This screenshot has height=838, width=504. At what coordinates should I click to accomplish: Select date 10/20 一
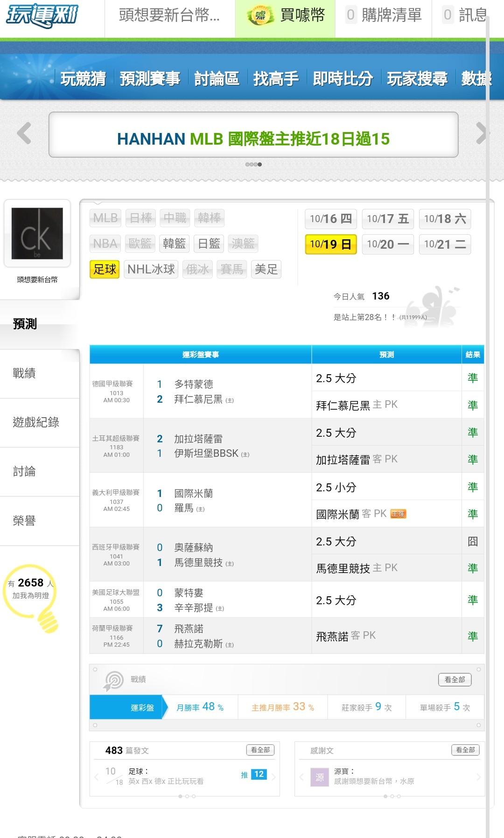click(x=388, y=244)
